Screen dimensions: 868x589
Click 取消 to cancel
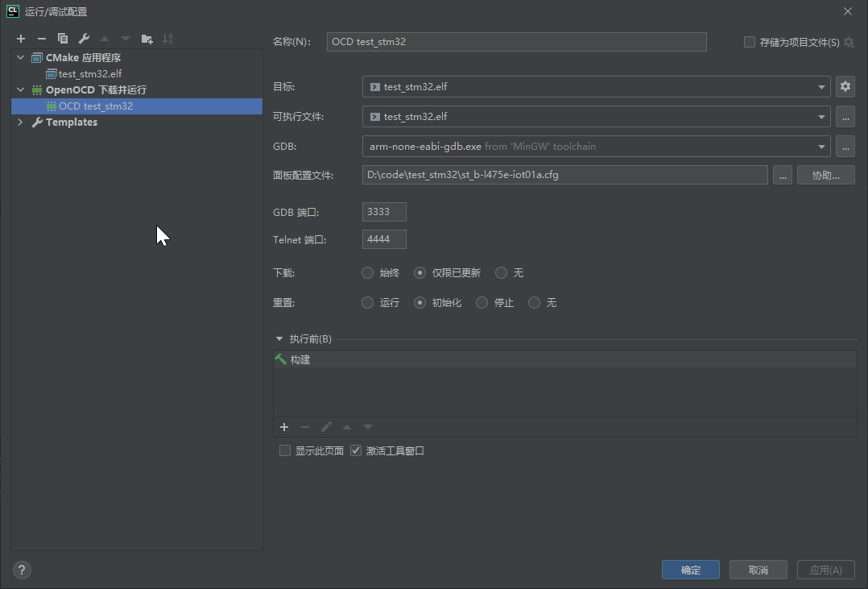tap(758, 570)
